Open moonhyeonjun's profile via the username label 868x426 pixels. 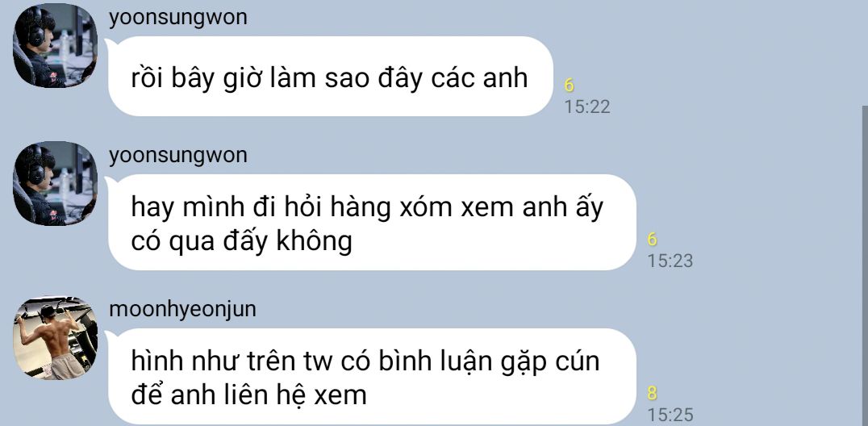click(x=182, y=309)
